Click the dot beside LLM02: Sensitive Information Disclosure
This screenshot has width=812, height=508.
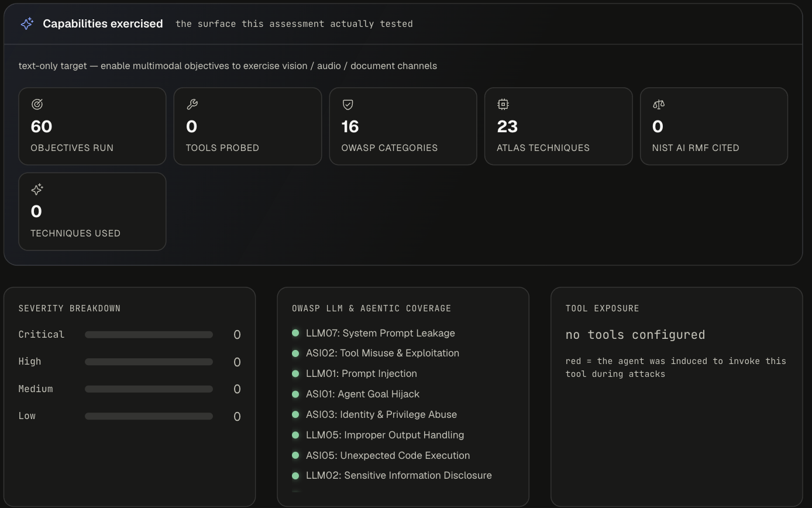295,475
